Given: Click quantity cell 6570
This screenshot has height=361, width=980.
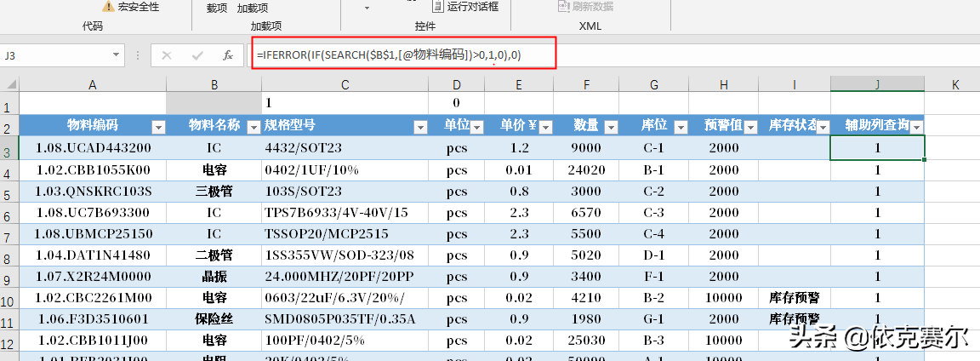Looking at the screenshot, I should tap(585, 212).
